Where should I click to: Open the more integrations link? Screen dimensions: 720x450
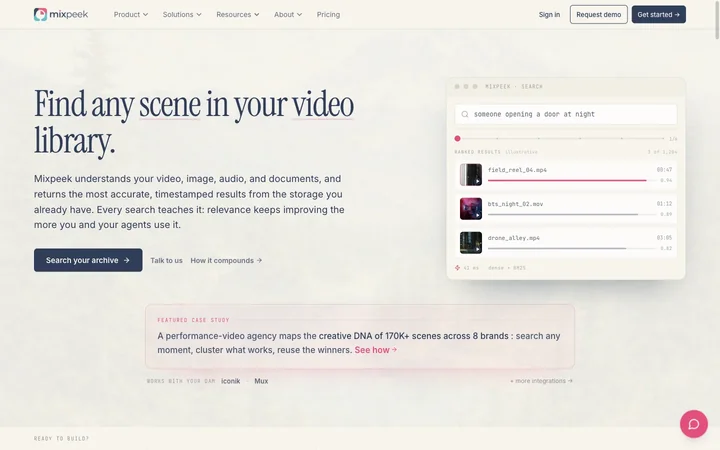[541, 381]
